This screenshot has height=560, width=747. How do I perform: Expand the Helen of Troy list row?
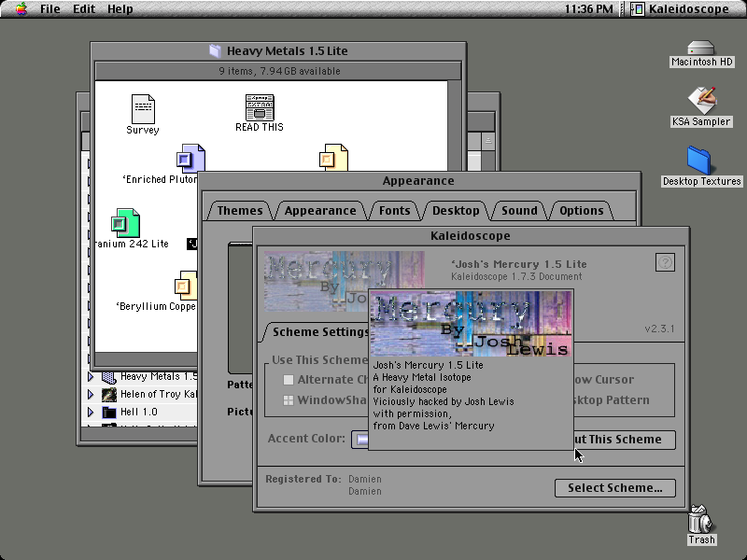(x=91, y=394)
